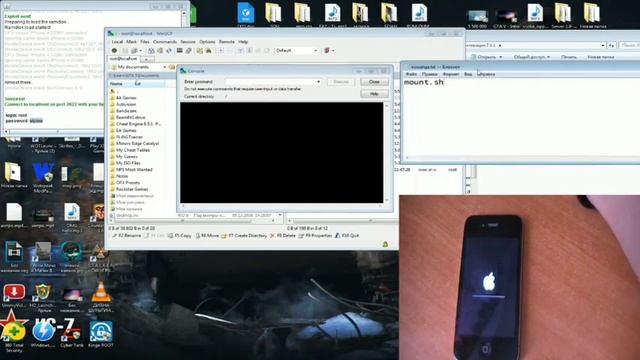Click the red session icon next to the Default dropdown
Screen dimensions: 640x360
pyautogui.click(x=327, y=51)
